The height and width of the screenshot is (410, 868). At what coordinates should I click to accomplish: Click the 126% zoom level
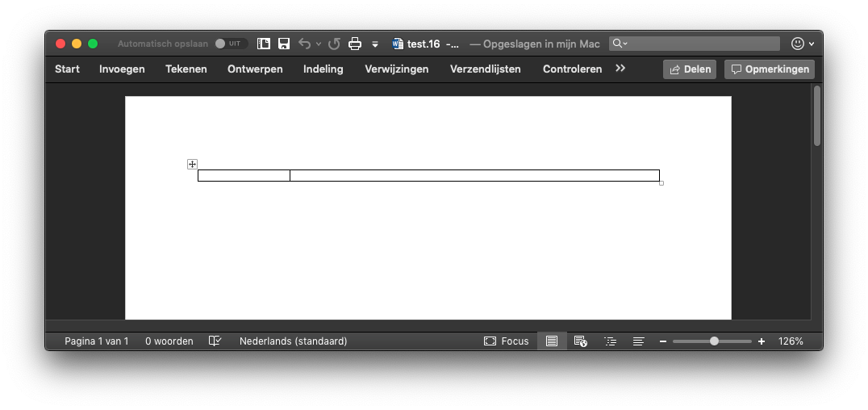[x=791, y=341]
